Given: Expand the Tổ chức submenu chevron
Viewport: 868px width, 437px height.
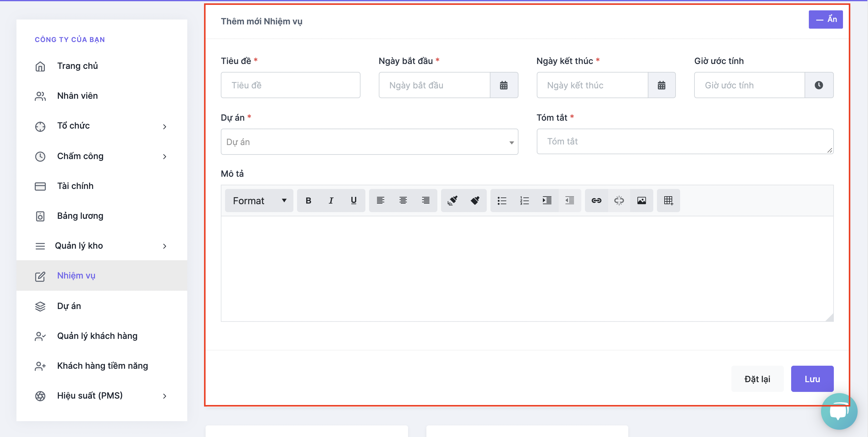Looking at the screenshot, I should (x=164, y=126).
